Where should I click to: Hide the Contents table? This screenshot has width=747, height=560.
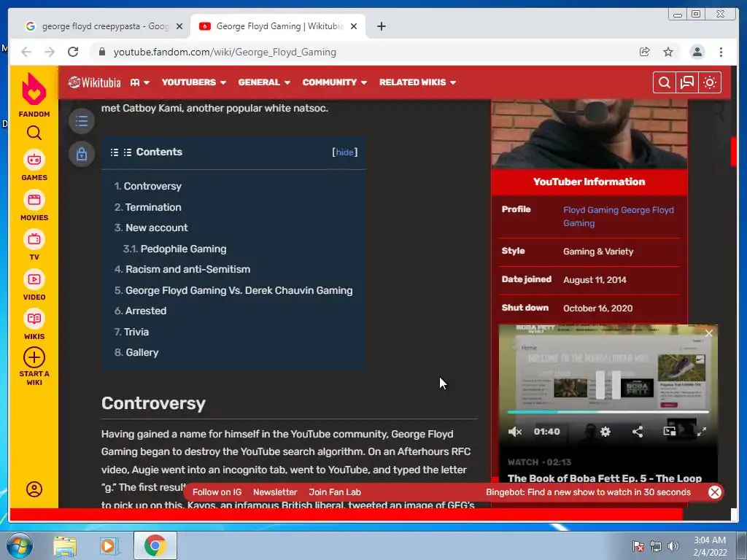[x=344, y=152]
